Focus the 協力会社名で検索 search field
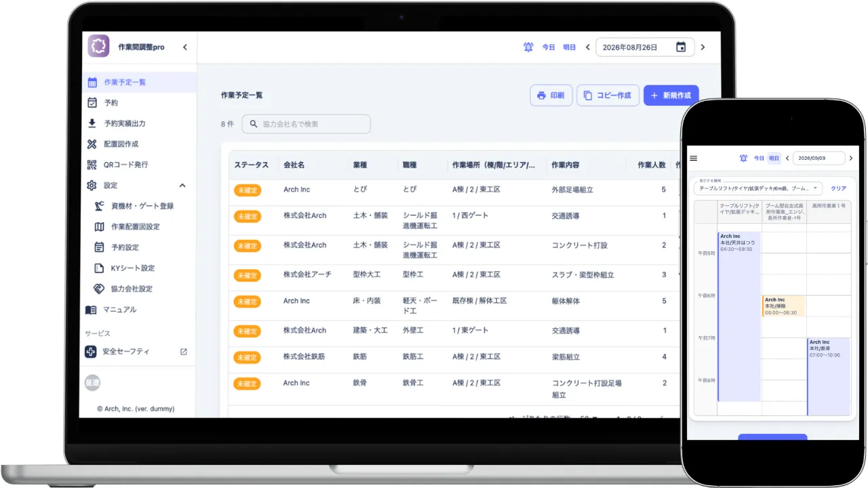Viewport: 868px width, 488px height. (x=307, y=124)
